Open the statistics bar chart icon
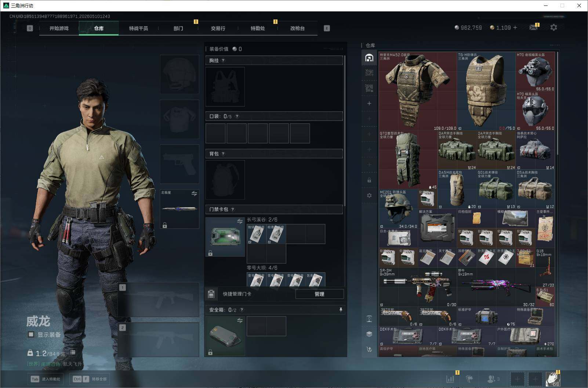588x388 pixels. click(450, 379)
